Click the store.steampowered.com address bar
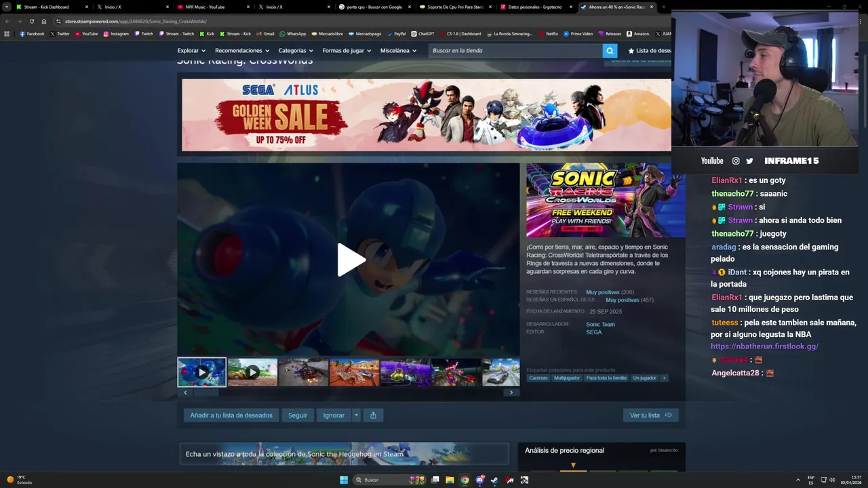The width and height of the screenshot is (868, 488). point(359,21)
